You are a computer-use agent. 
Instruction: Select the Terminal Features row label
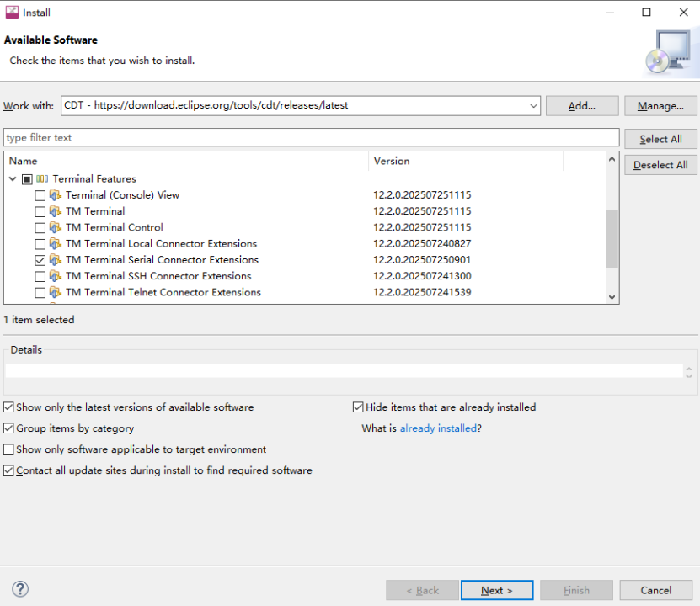[94, 178]
